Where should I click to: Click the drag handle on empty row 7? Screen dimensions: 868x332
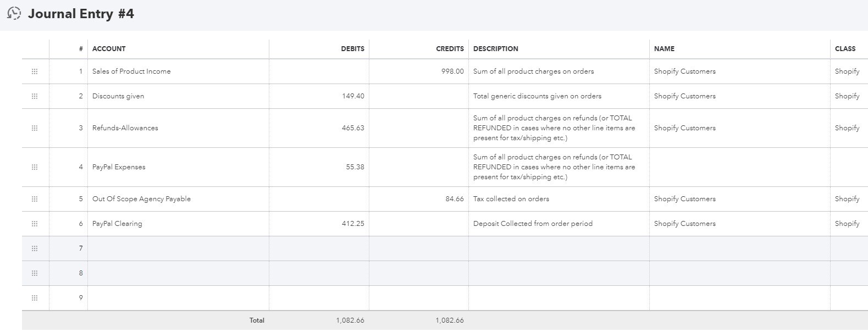pos(35,248)
